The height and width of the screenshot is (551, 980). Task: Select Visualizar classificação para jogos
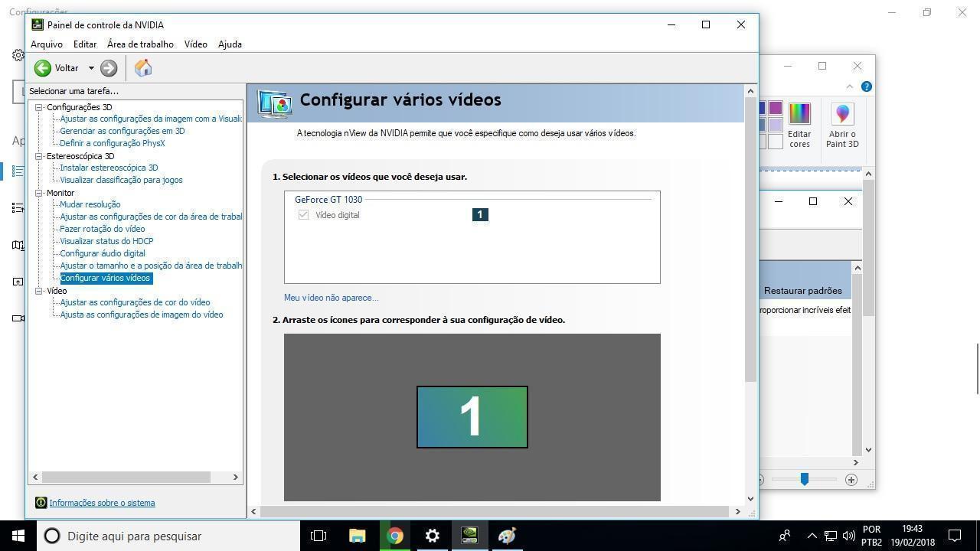click(121, 180)
